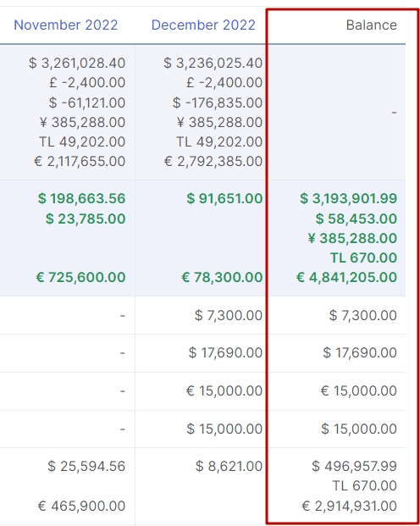Screen dimensions: 420x526
Task: Select the € 2,792,385.00 December opening amount
Action: point(213,162)
